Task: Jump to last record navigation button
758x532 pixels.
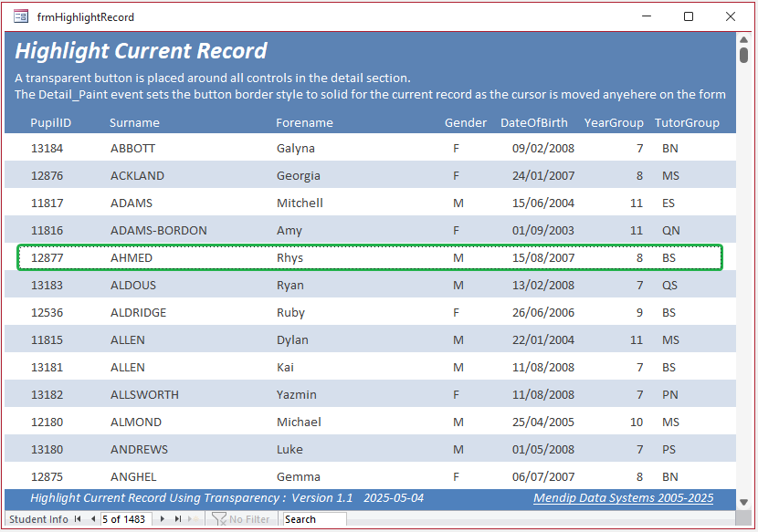Action: (178, 519)
